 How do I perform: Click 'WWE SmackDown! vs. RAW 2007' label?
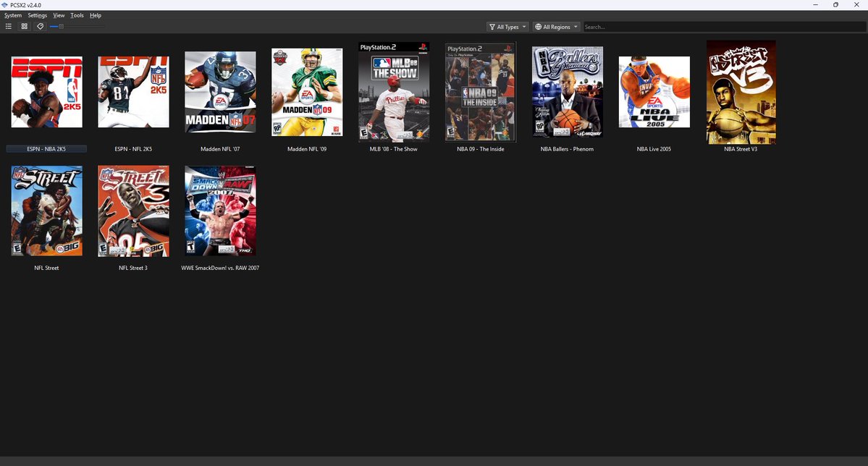point(220,268)
